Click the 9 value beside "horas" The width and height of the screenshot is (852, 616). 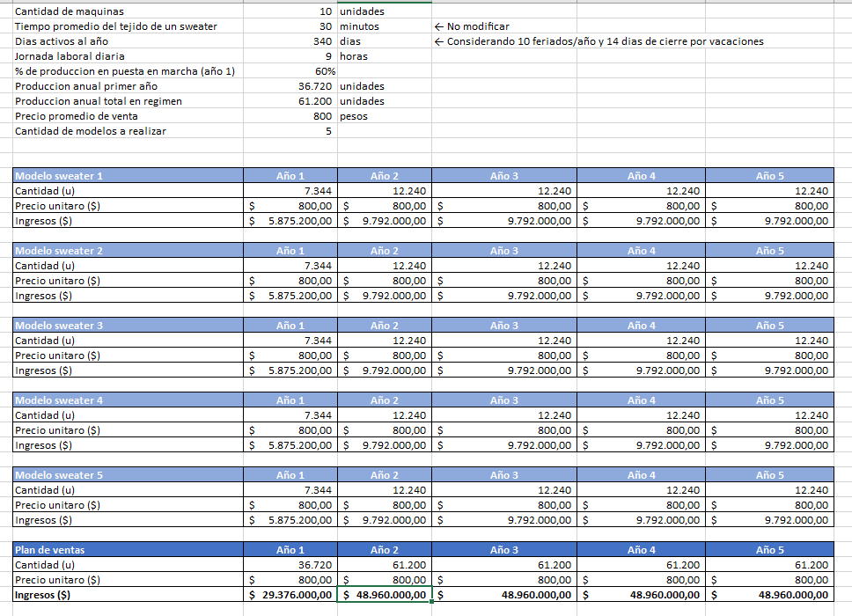[290, 56]
